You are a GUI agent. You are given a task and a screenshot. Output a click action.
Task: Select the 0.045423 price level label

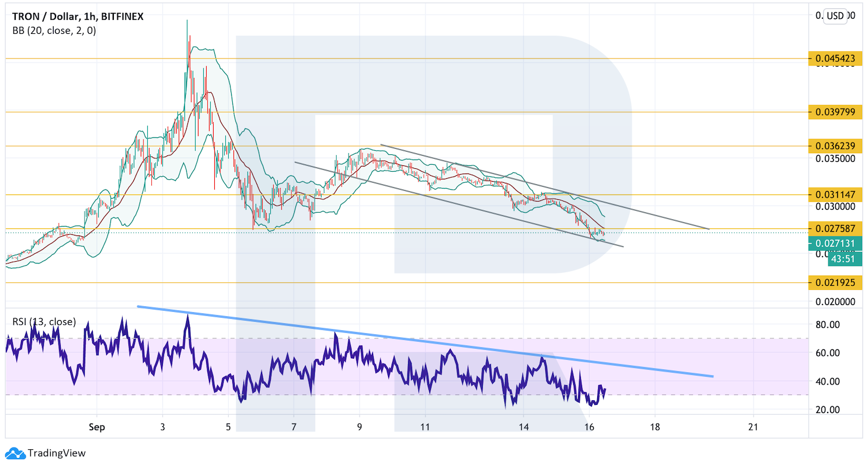835,58
